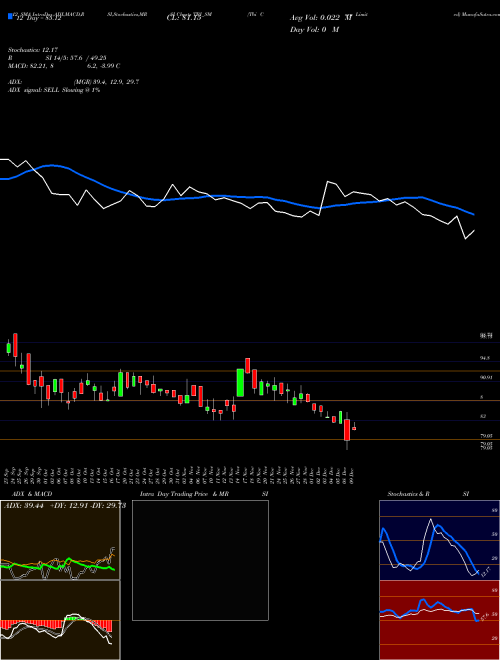The height and width of the screenshot is (660, 500).
Task: Click the 'MACD: 82.21' line
Action: (64, 66)
